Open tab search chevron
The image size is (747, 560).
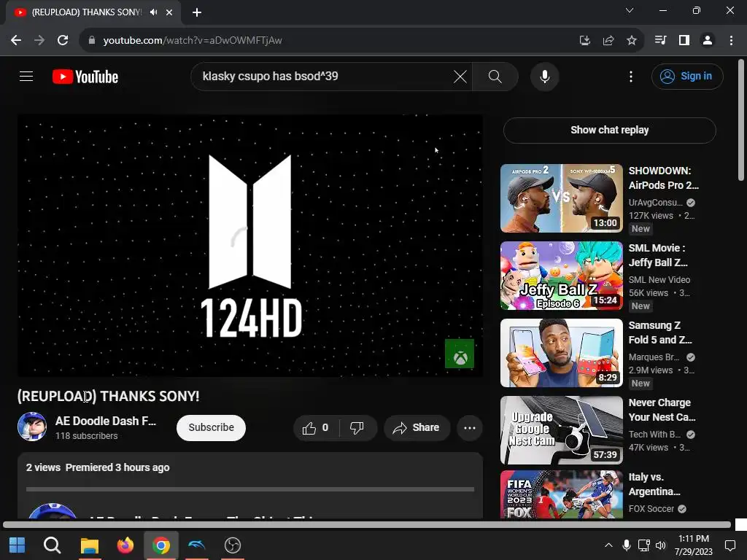pos(630,10)
